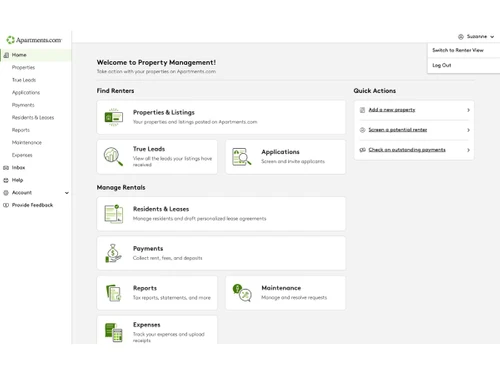Image resolution: width=500 pixels, height=375 pixels.
Task: Click the Screen a potential renter link
Action: (398, 130)
